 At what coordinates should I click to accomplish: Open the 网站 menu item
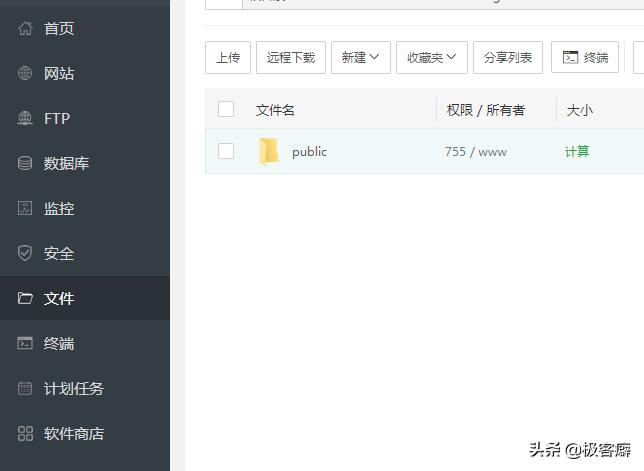click(85, 73)
